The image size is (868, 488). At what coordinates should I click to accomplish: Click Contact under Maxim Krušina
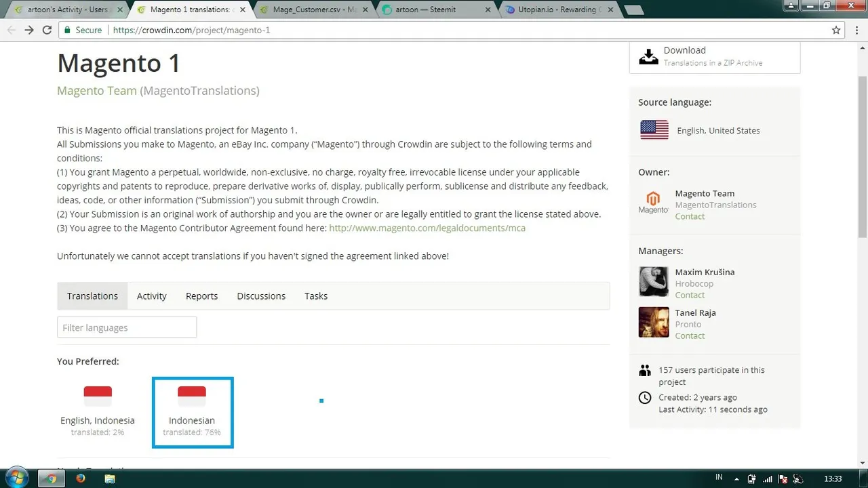690,295
